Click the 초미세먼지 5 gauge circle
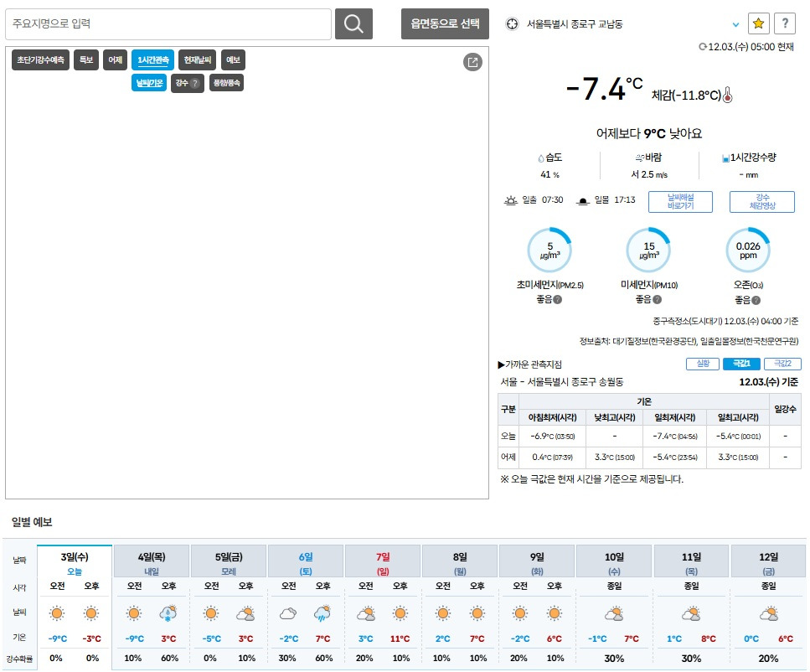Image resolution: width=810 pixels, height=672 pixels. click(x=549, y=250)
